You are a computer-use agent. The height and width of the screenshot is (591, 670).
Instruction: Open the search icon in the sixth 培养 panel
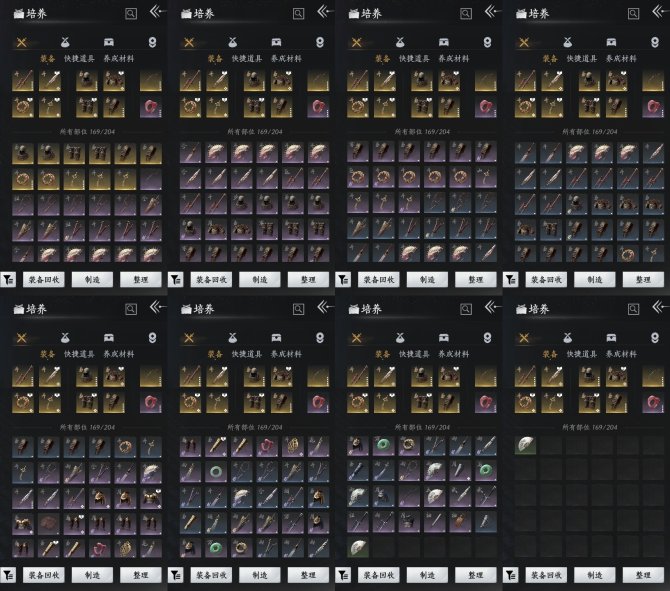pos(298,309)
